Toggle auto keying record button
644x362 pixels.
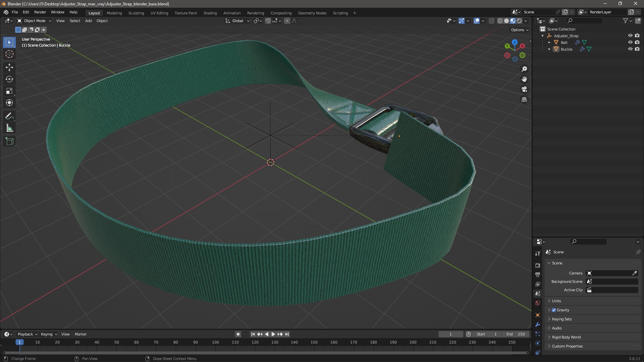coord(238,334)
